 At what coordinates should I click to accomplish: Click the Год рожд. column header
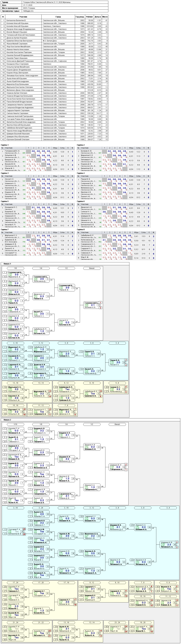(80, 17)
